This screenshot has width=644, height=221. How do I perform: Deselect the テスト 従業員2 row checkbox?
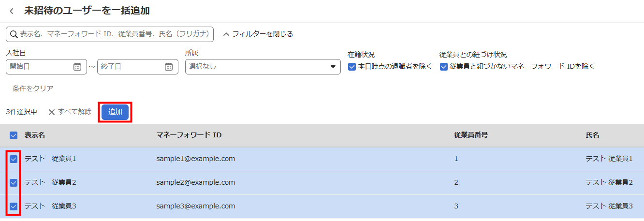tap(14, 183)
